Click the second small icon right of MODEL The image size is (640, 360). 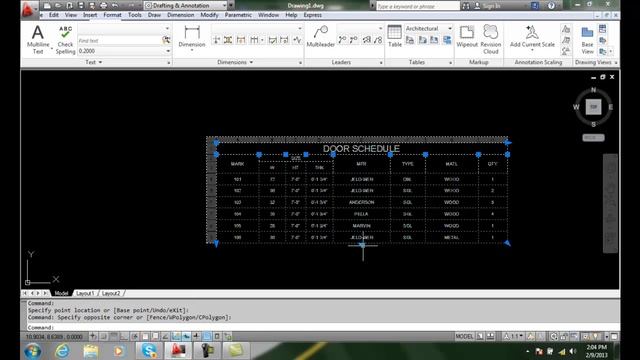tap(491, 336)
